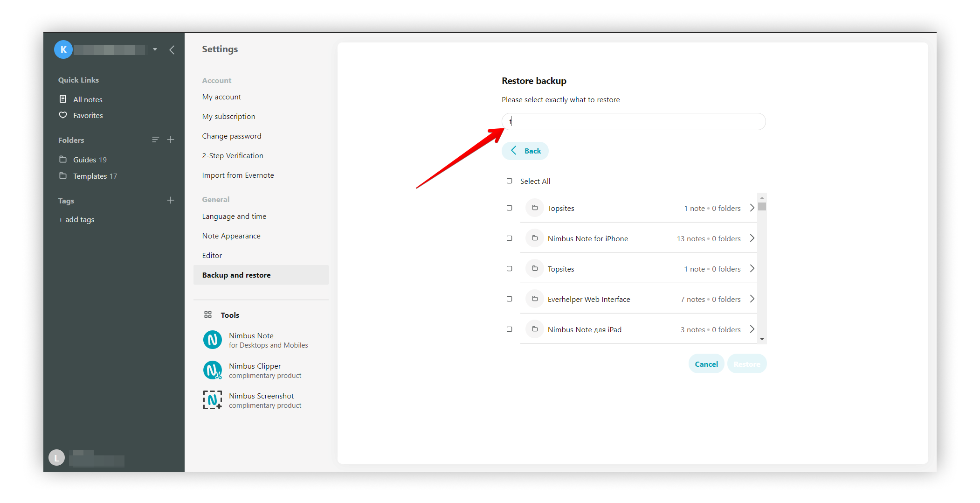This screenshot has height=503, width=980.
Task: Expand the first Topsites folder chevron
Action: click(x=752, y=208)
